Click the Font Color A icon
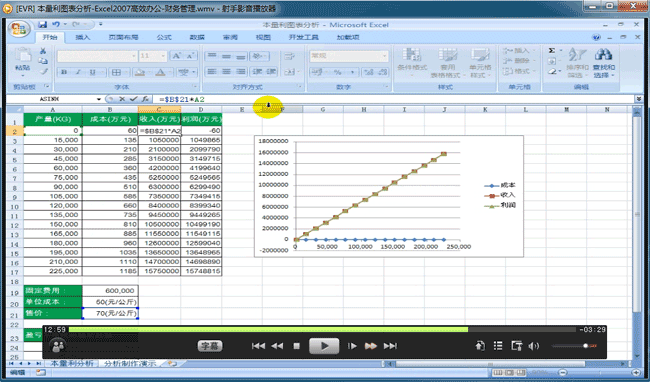This screenshot has height=382, width=650. pos(160,72)
